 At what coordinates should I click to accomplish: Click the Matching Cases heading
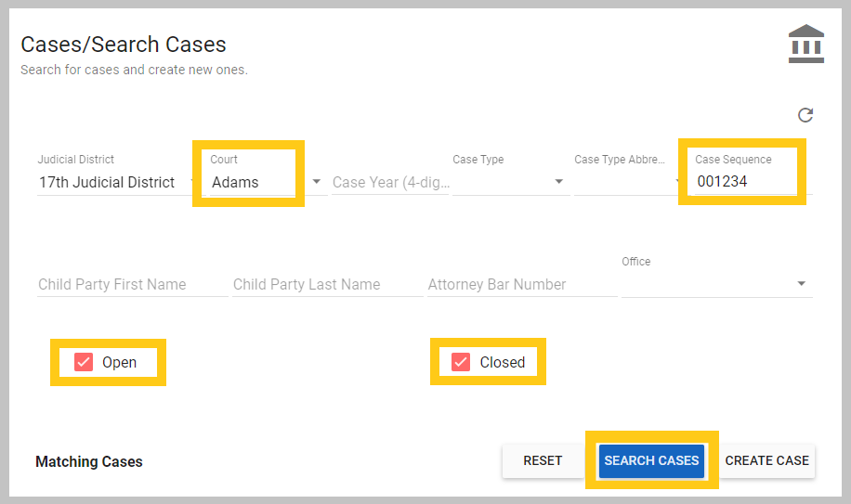[x=89, y=461]
